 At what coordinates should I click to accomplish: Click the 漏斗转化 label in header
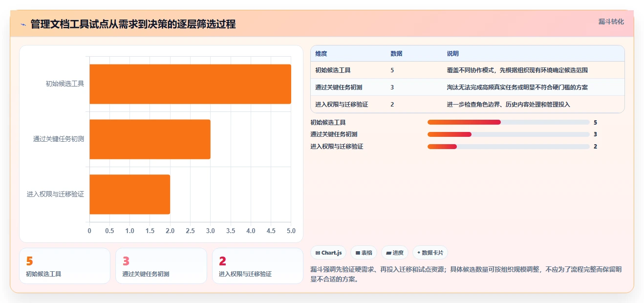click(x=611, y=22)
